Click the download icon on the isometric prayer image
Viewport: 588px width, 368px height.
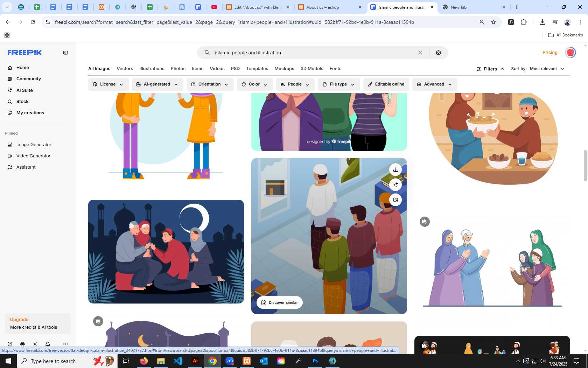pos(395,170)
